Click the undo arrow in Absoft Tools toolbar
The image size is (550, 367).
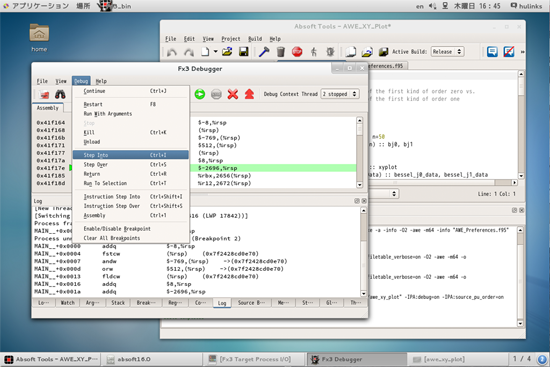click(x=172, y=52)
